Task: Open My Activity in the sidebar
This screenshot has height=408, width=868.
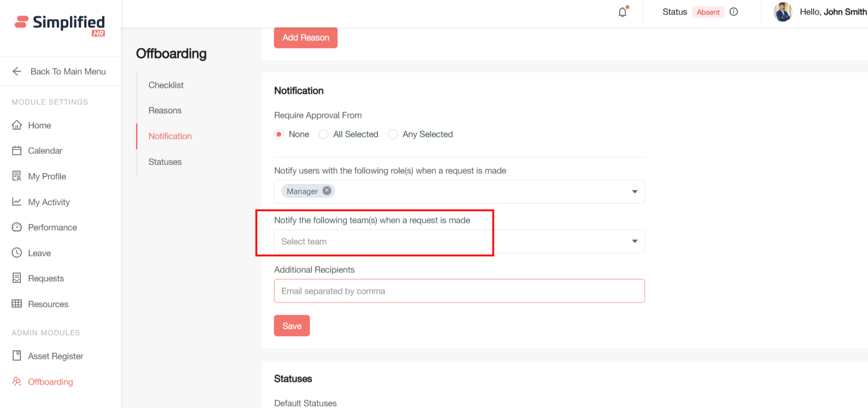Action: point(49,202)
